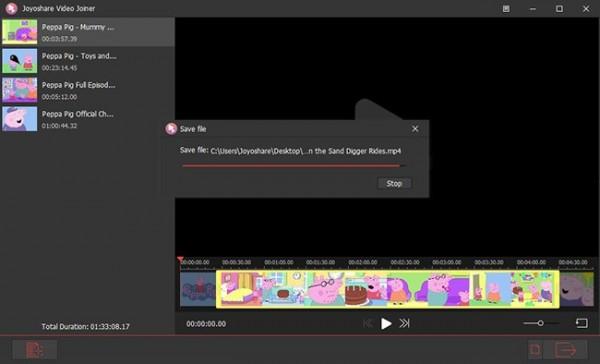Maximize the Joyoshare Video Joiner window

click(559, 8)
